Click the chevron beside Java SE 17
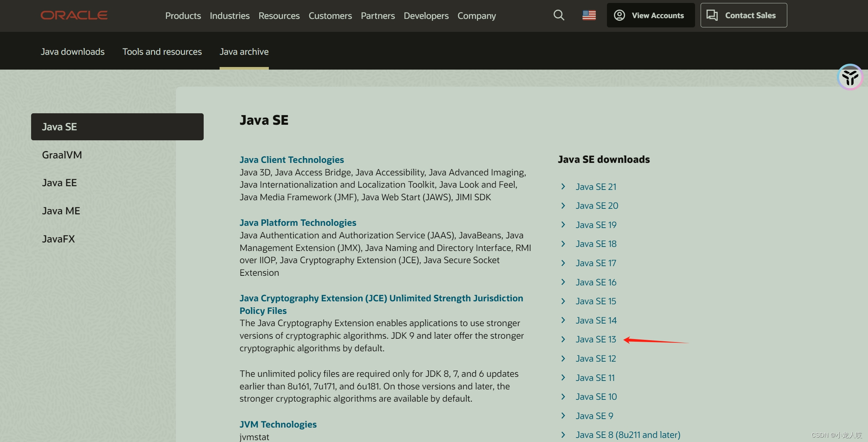Image resolution: width=868 pixels, height=442 pixels. [563, 263]
